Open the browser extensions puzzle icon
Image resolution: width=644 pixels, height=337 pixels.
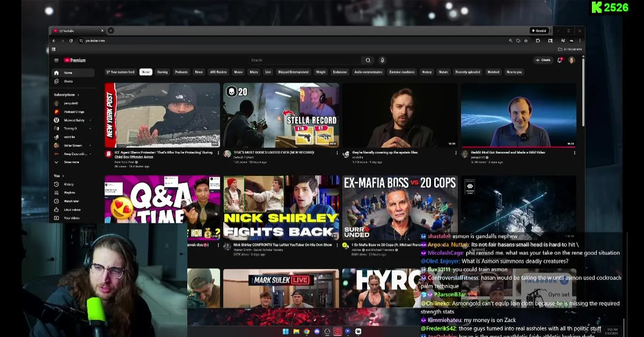[x=538, y=41]
